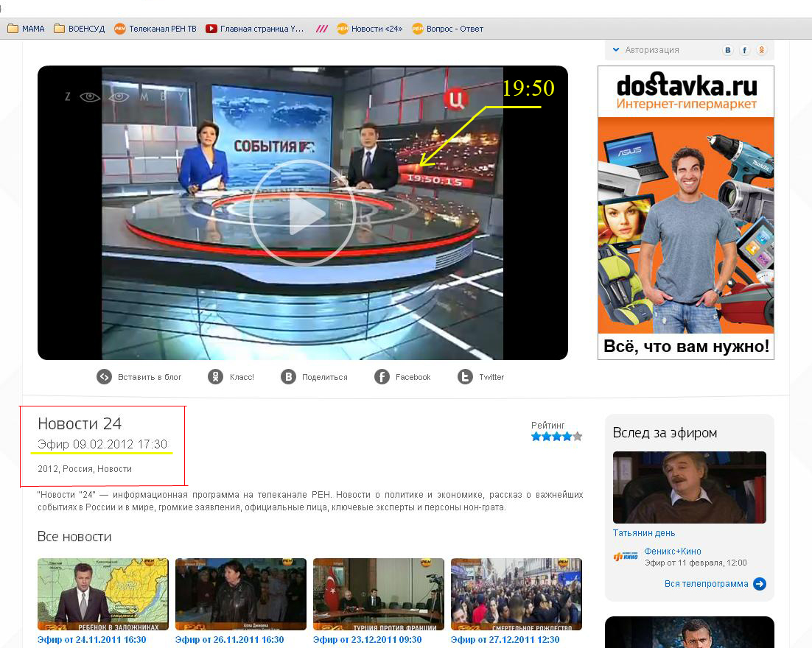Open 'Вопрос - Ответ' bookmark
This screenshot has width=812, height=648.
click(x=447, y=29)
